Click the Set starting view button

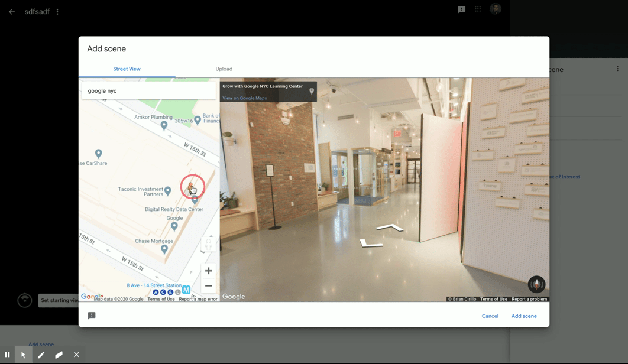59,300
